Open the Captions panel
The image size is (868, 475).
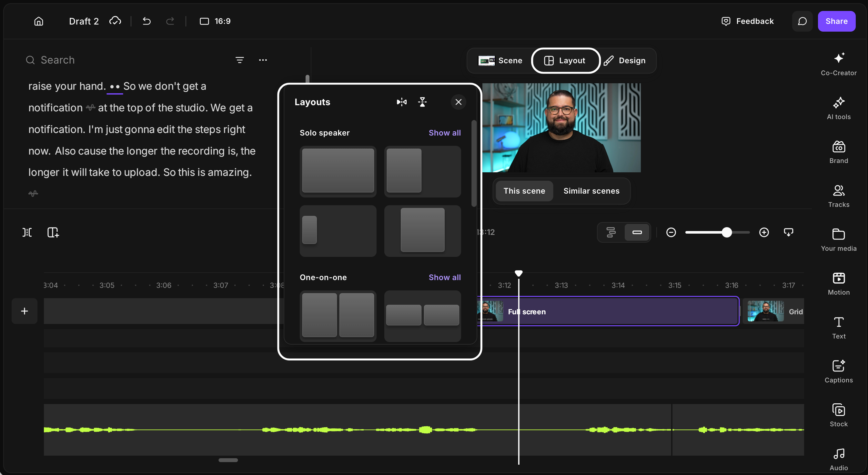tap(838, 371)
